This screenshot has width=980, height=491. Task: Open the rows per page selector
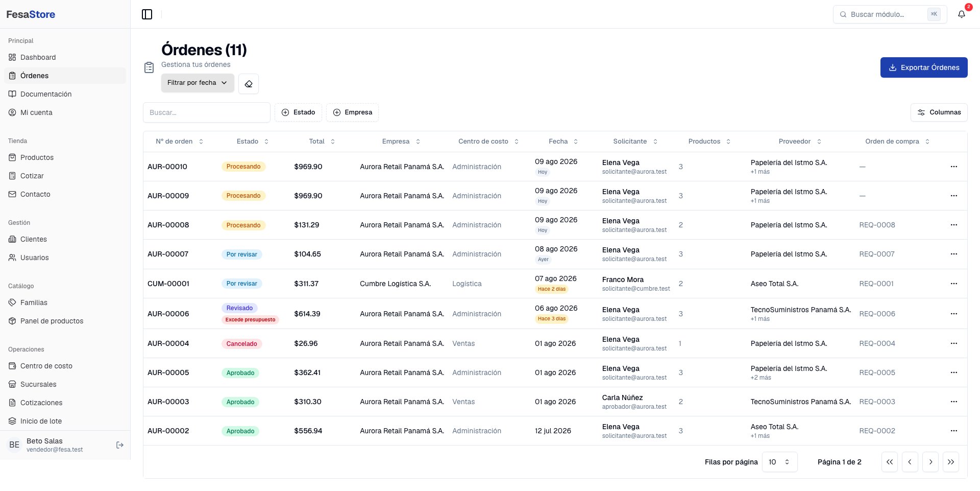point(779,462)
